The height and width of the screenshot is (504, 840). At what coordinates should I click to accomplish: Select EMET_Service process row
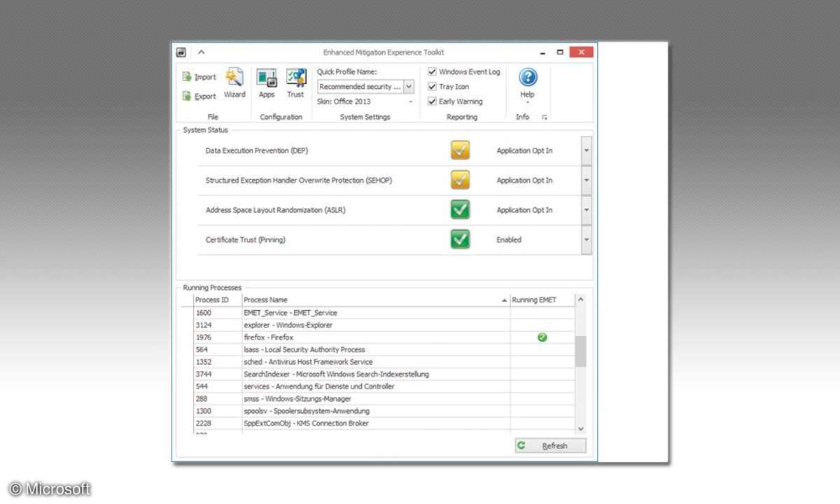coord(384,313)
